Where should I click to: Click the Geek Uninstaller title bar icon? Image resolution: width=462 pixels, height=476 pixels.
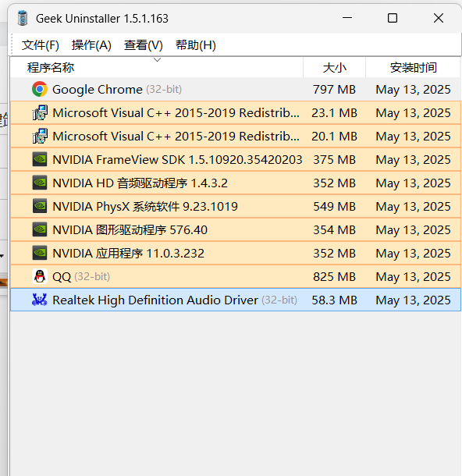point(23,18)
